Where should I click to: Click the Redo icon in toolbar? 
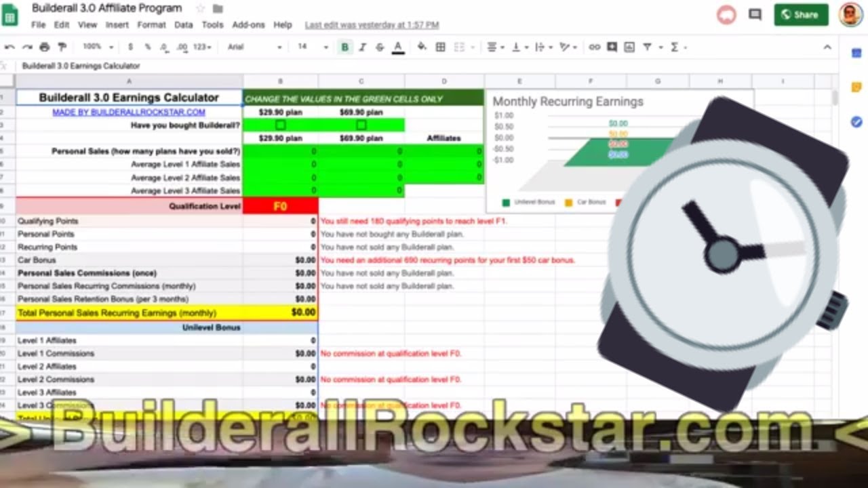pos(27,47)
